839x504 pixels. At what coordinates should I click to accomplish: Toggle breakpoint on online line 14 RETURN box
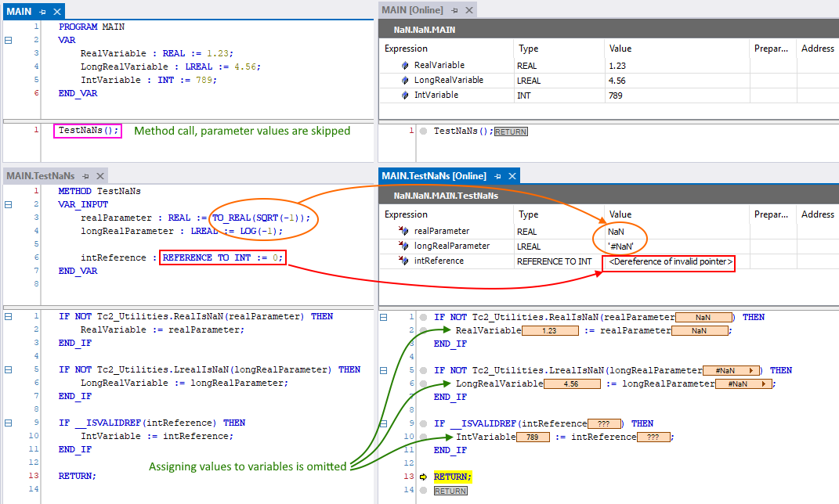click(423, 490)
